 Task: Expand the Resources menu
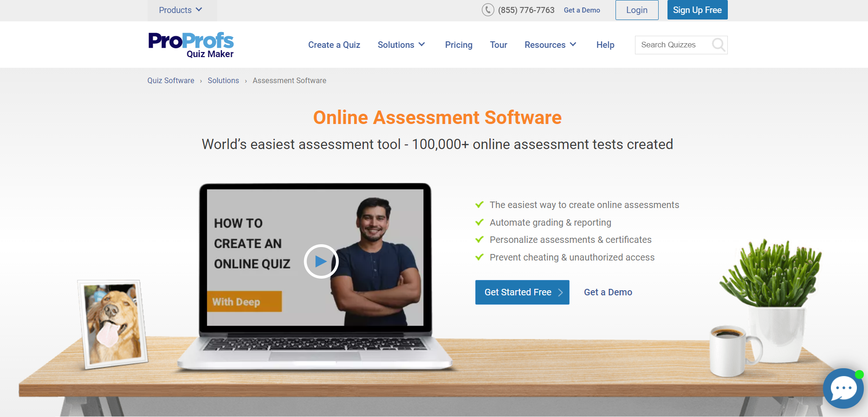[550, 45]
